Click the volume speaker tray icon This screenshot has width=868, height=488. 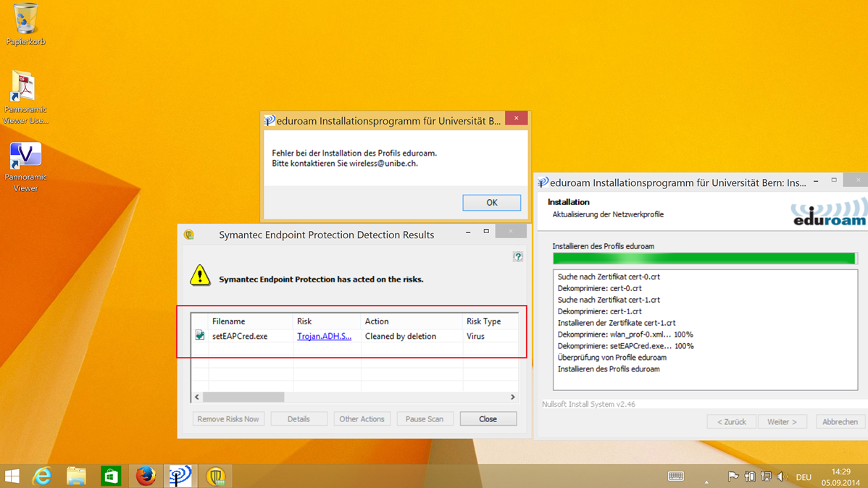782,476
